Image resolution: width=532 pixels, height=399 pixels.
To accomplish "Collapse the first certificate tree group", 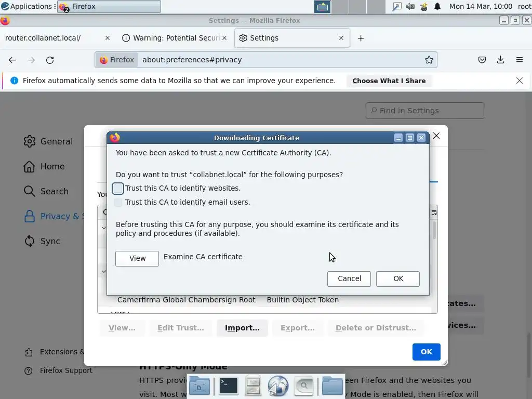I will (x=103, y=228).
